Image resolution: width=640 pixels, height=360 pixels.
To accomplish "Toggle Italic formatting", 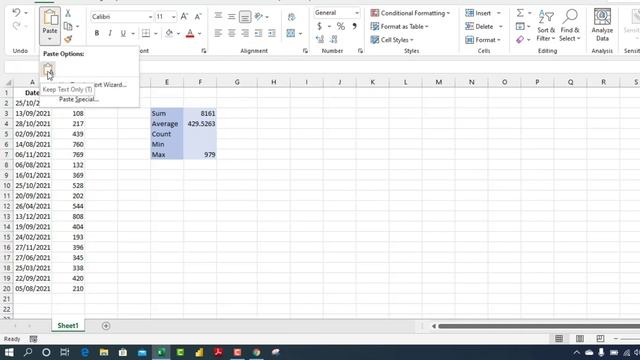I will [x=110, y=33].
